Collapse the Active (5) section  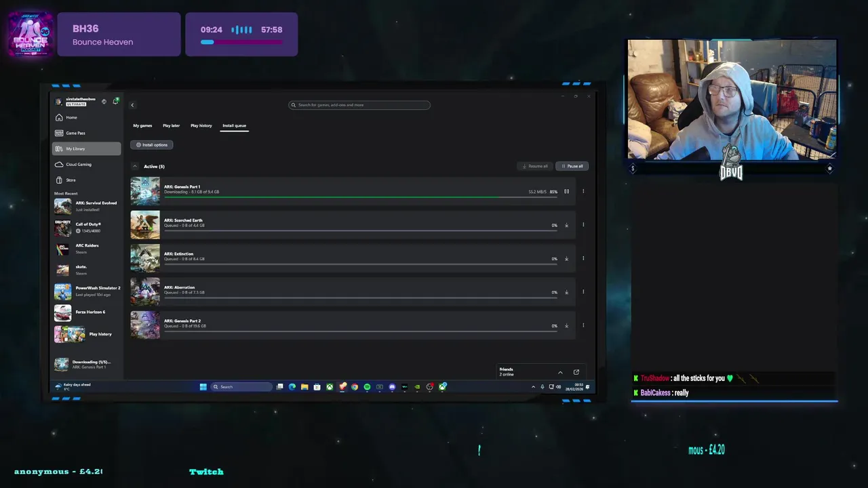click(x=134, y=166)
